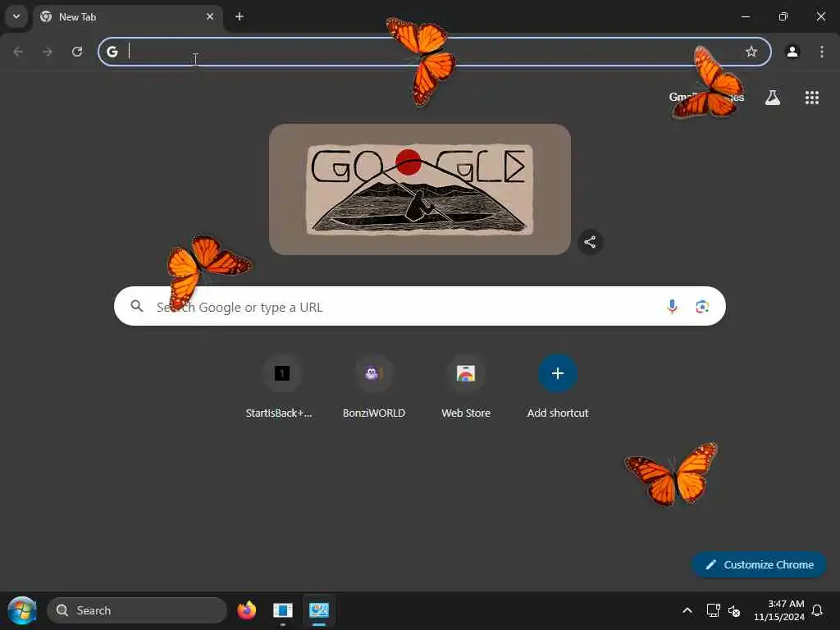Launch Firefox from the taskbar
Image resolution: width=840 pixels, height=630 pixels.
point(246,610)
